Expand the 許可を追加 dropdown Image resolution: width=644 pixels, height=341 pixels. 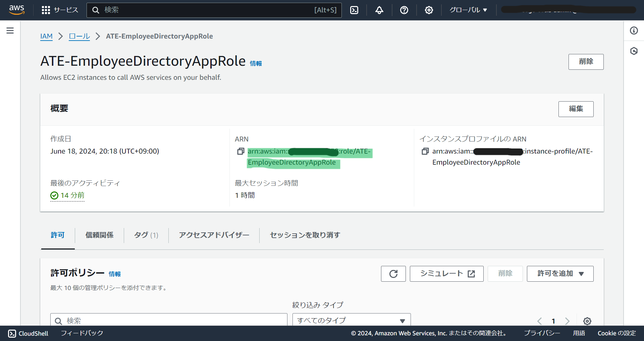point(559,274)
